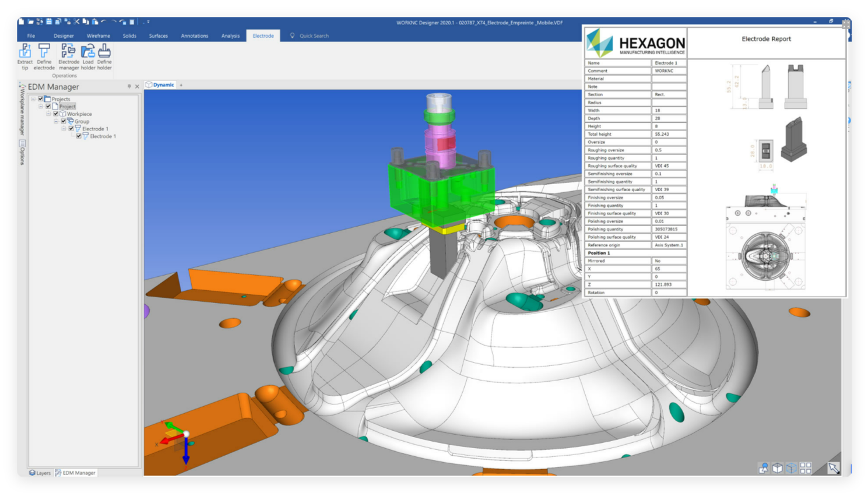Choose the Define holder tool

coord(104,56)
